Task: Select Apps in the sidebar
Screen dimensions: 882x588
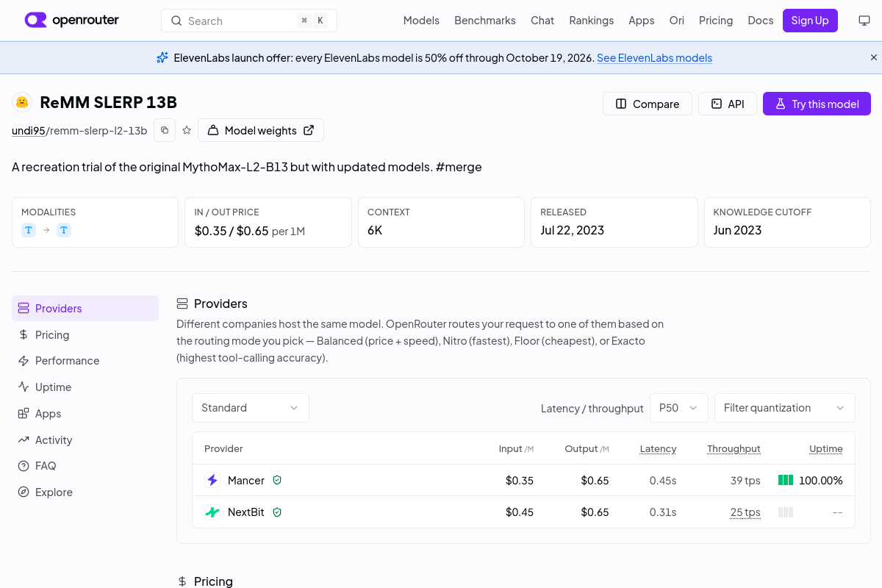Action: [85, 414]
